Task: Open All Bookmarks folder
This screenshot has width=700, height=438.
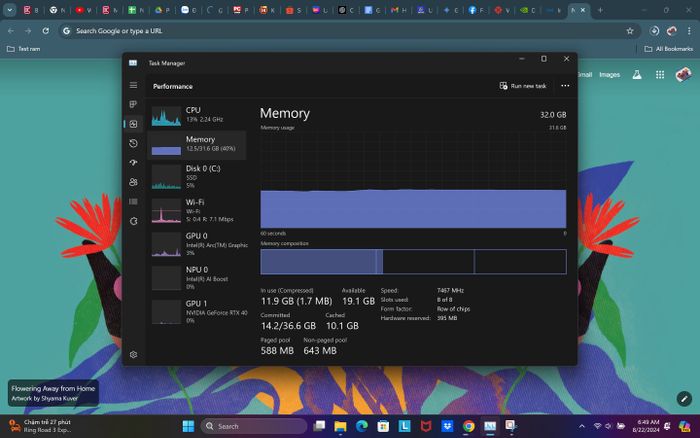Action: coord(669,49)
